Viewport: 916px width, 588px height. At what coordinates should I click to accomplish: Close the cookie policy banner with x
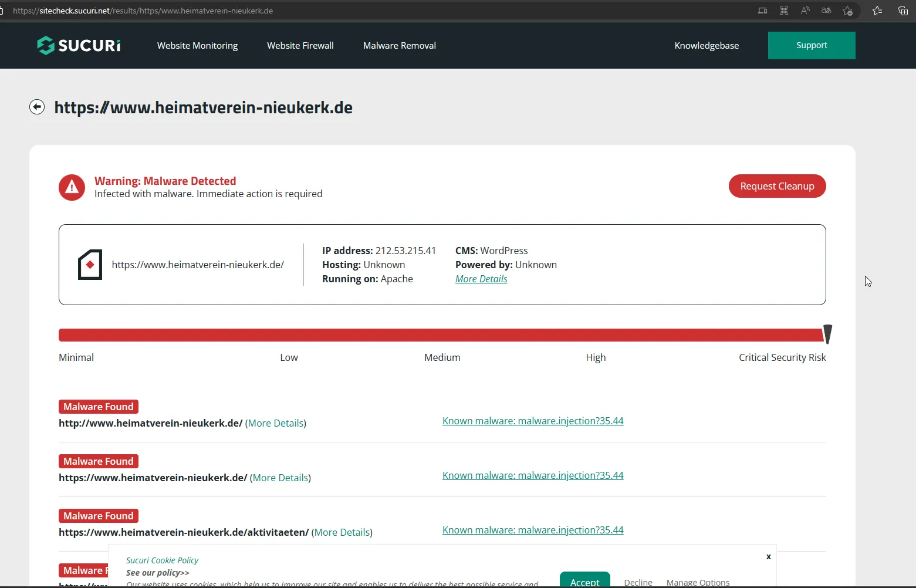769,556
